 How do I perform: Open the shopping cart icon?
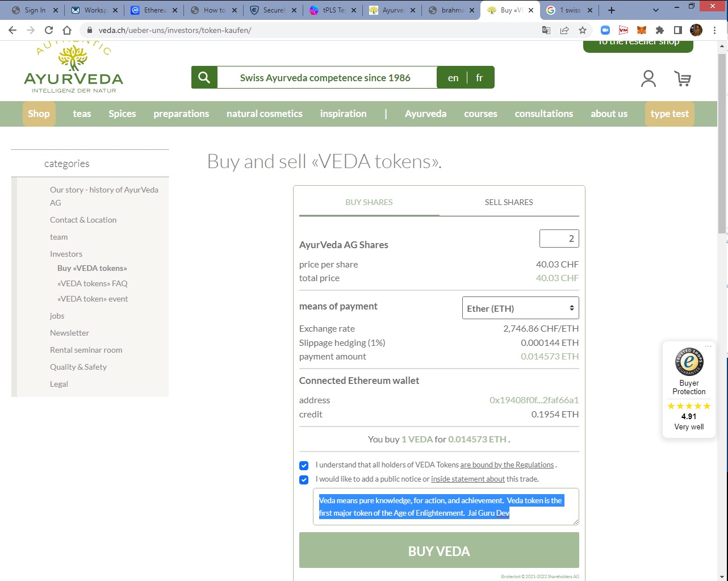pyautogui.click(x=683, y=78)
